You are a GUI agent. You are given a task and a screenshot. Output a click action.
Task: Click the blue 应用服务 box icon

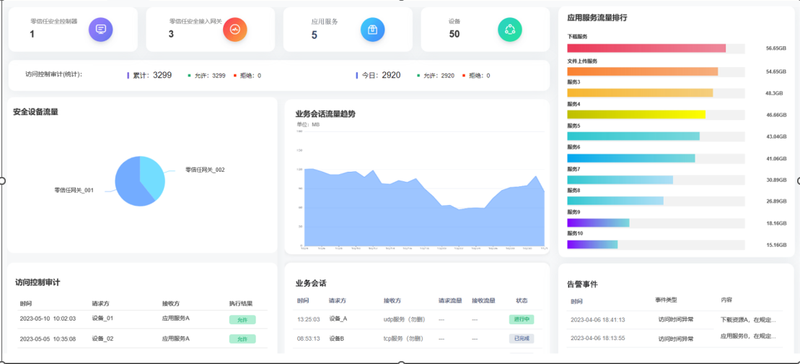372,29
